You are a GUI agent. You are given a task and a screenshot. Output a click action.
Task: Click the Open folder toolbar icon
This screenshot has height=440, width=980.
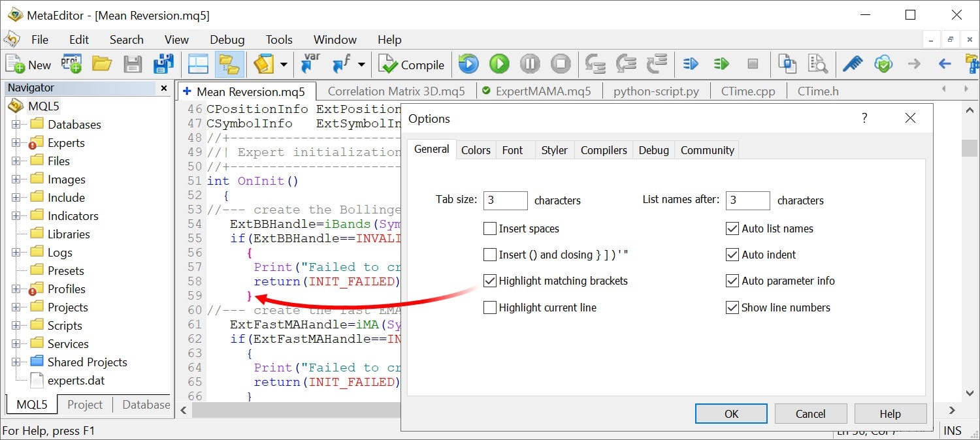(x=102, y=64)
